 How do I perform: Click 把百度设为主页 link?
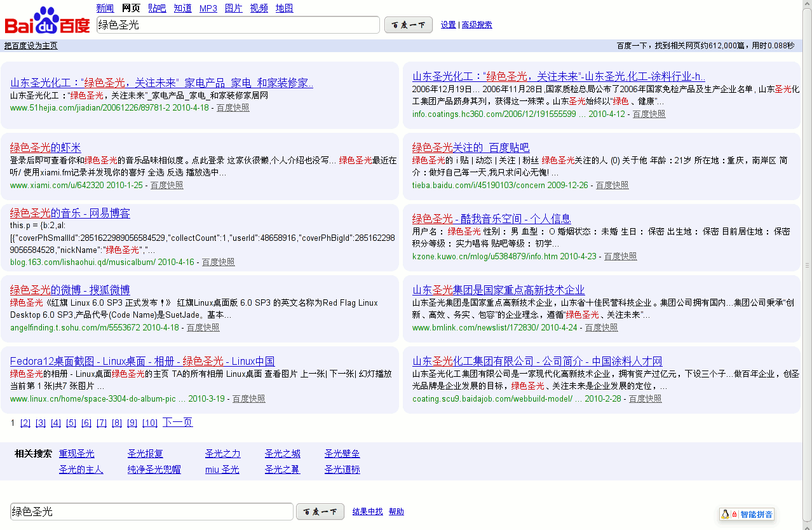(30, 46)
